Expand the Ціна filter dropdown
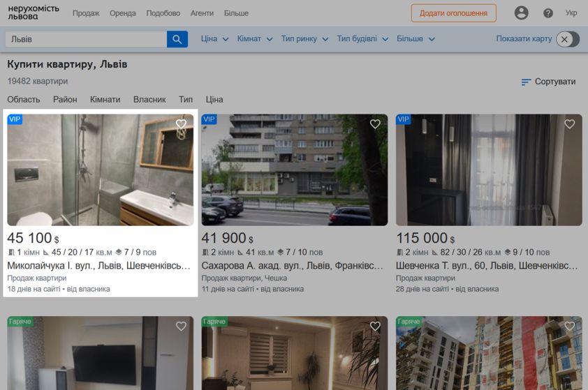588x390 pixels. (214, 38)
